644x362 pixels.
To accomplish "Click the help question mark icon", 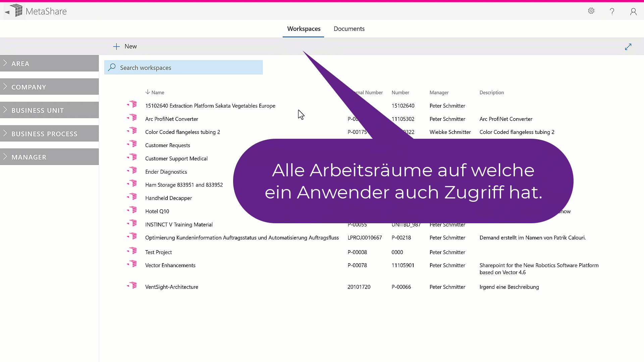I will (x=612, y=12).
